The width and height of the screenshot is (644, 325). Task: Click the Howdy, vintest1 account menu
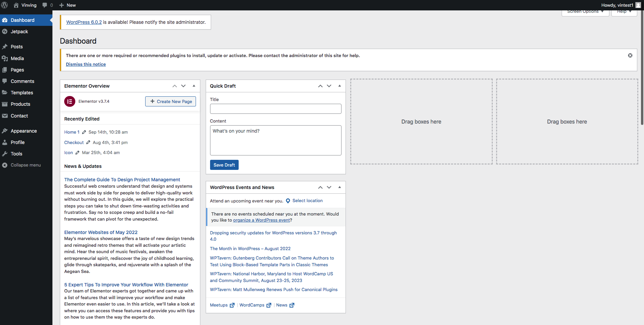pyautogui.click(x=621, y=5)
